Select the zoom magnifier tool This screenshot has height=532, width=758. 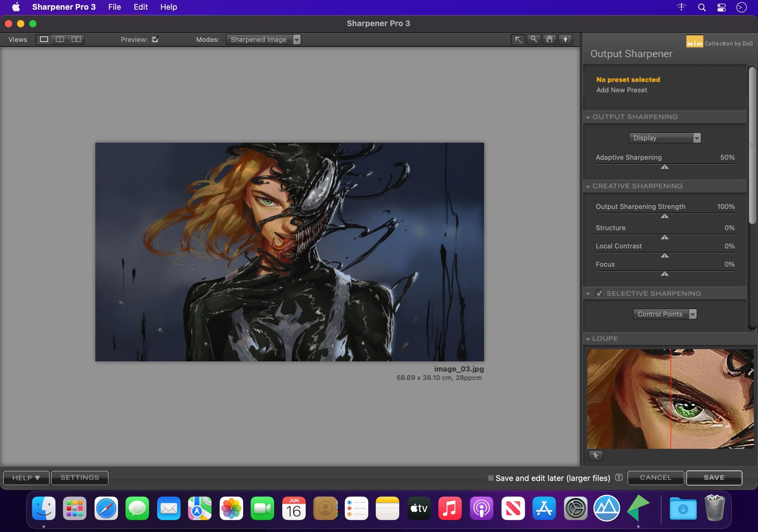click(534, 39)
